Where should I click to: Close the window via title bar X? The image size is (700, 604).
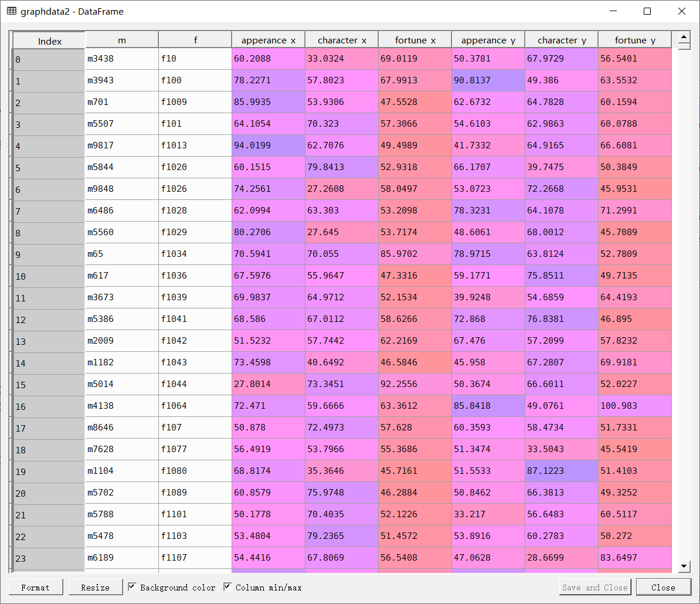(x=681, y=11)
